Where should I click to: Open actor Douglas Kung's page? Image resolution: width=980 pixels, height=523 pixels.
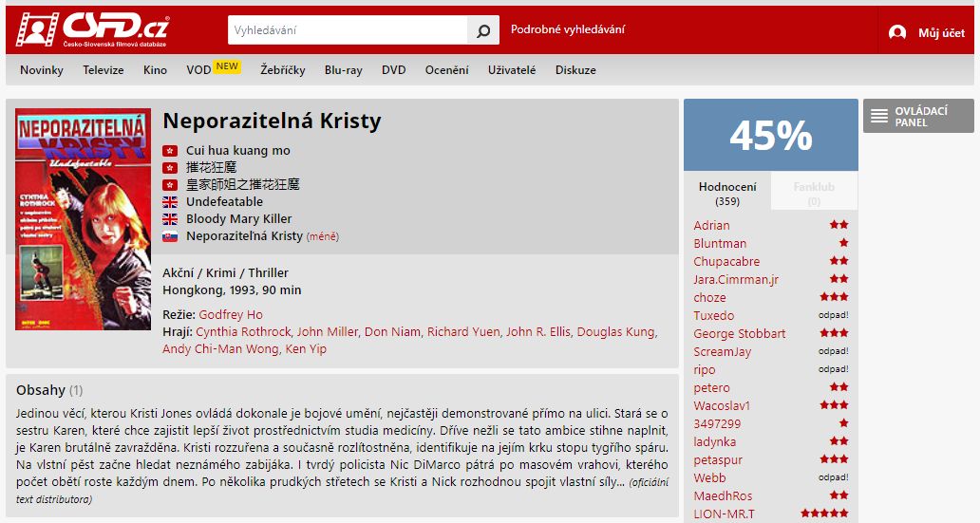(615, 332)
